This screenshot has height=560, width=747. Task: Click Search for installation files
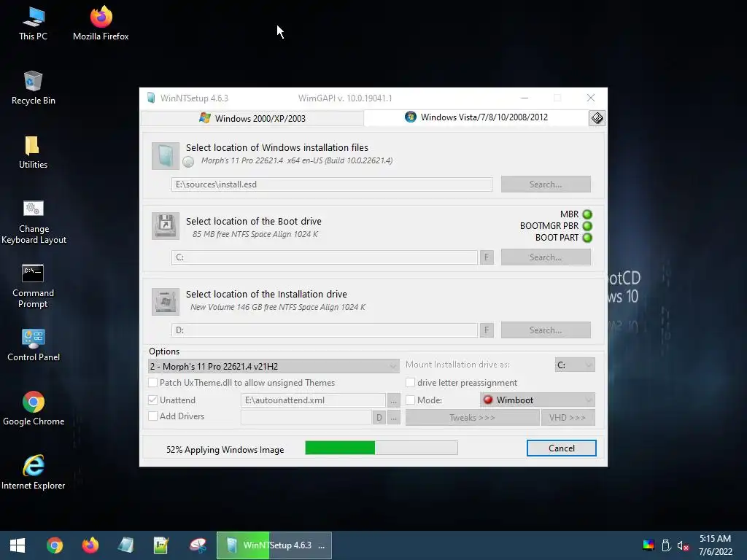click(x=546, y=184)
